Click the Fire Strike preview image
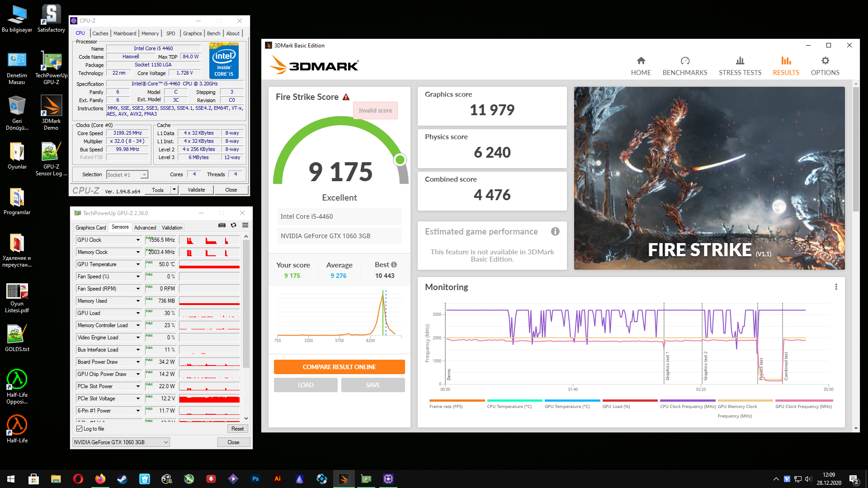The height and width of the screenshot is (488, 868). click(x=709, y=178)
